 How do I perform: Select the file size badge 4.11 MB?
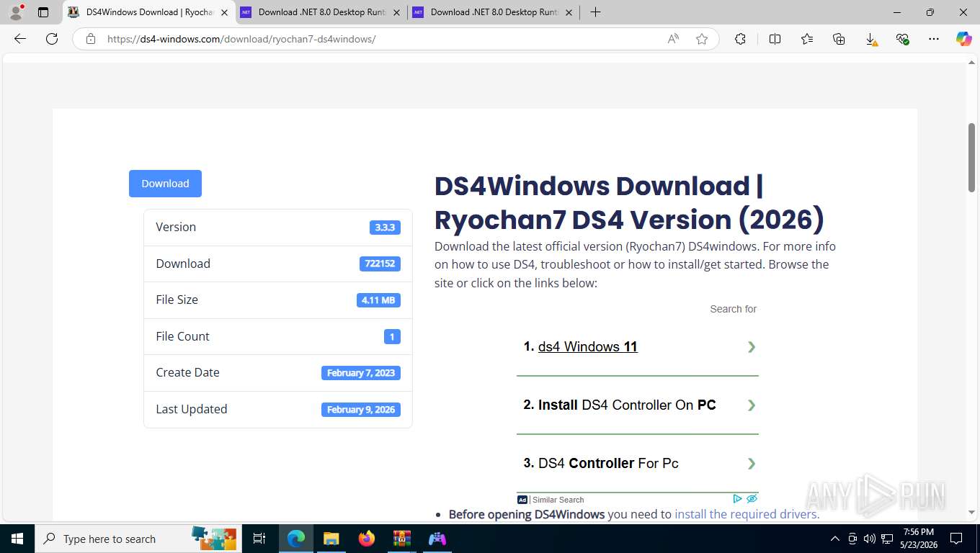coord(378,300)
